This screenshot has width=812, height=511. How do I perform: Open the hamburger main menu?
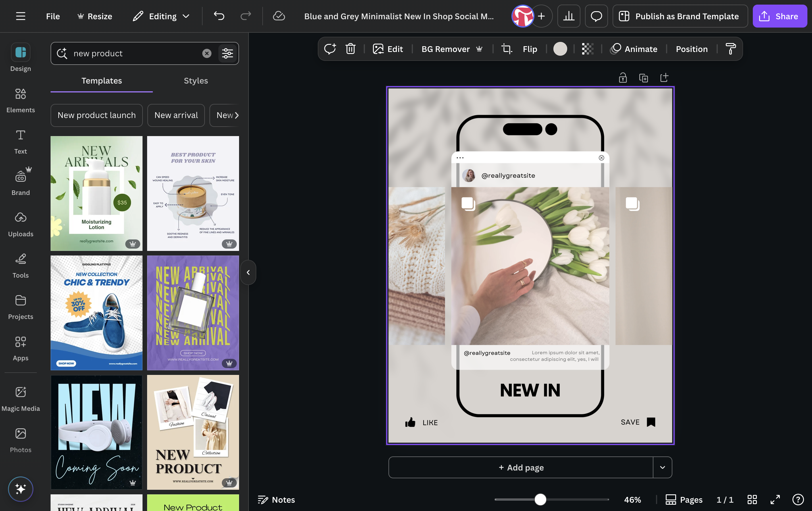[x=21, y=16]
